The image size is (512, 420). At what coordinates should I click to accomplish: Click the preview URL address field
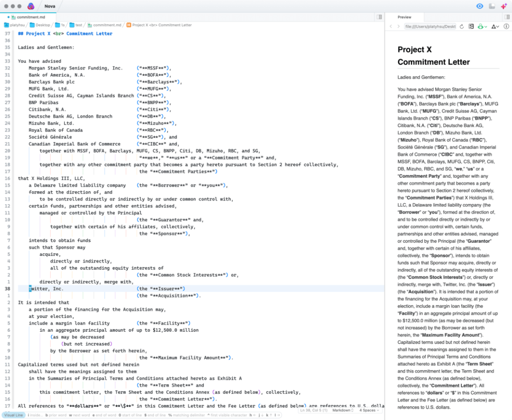(430, 27)
